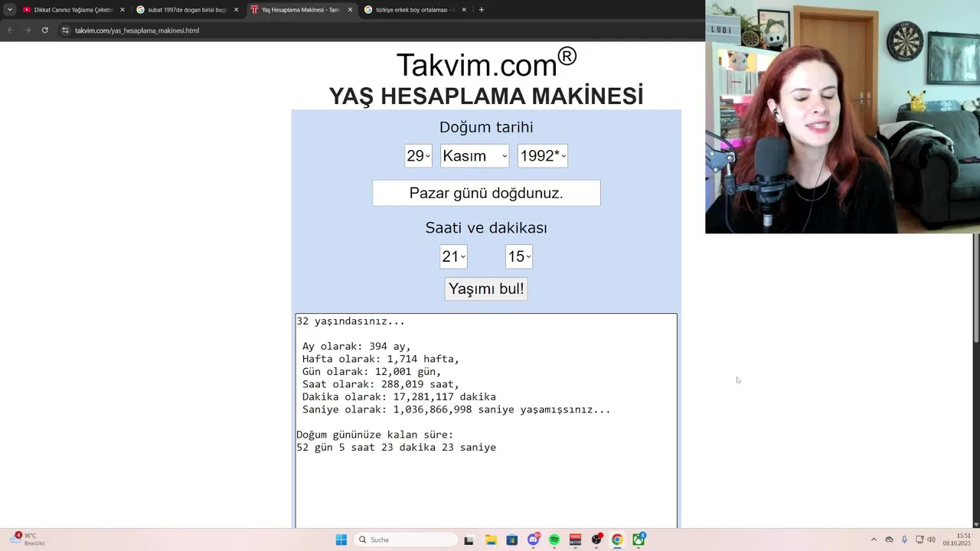Screen dimensions: 980x551
Task: Open the minute dropdown showing 15
Action: 519,256
